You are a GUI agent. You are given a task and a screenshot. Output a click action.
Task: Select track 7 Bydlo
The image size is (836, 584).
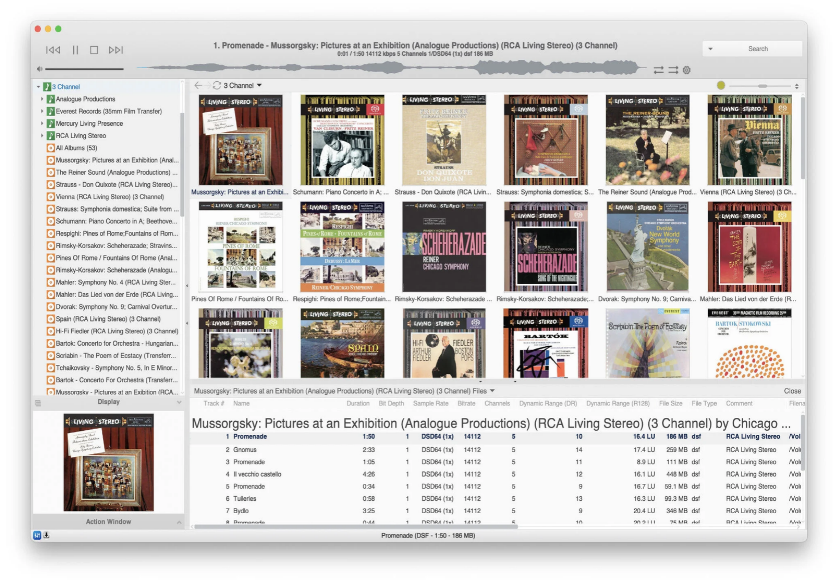pos(496,511)
